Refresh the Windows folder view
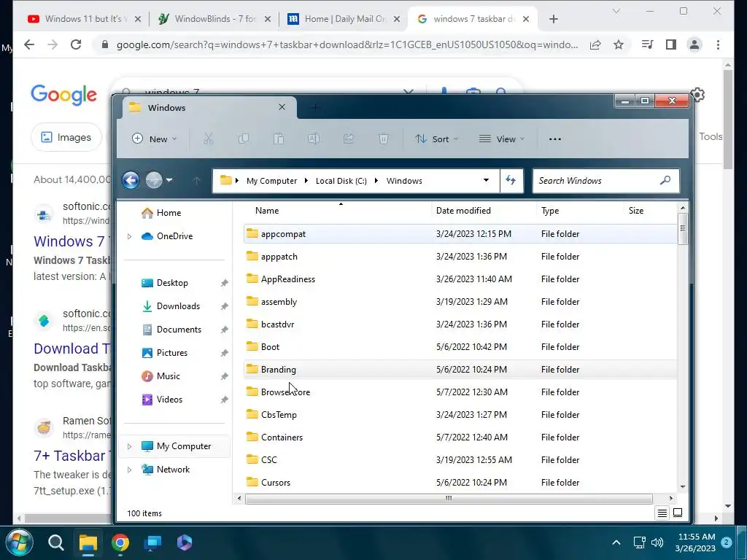747x560 pixels. (x=511, y=181)
